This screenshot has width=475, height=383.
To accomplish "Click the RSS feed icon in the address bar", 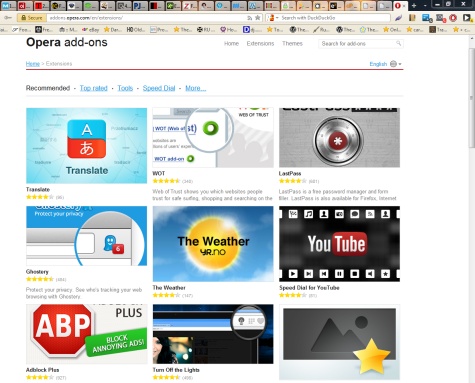I will tap(249, 18).
